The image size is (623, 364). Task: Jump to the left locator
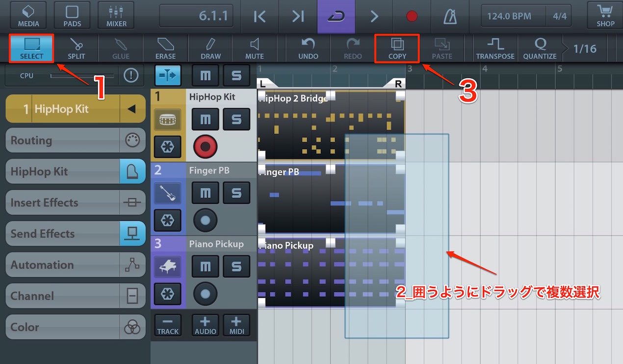(x=260, y=16)
